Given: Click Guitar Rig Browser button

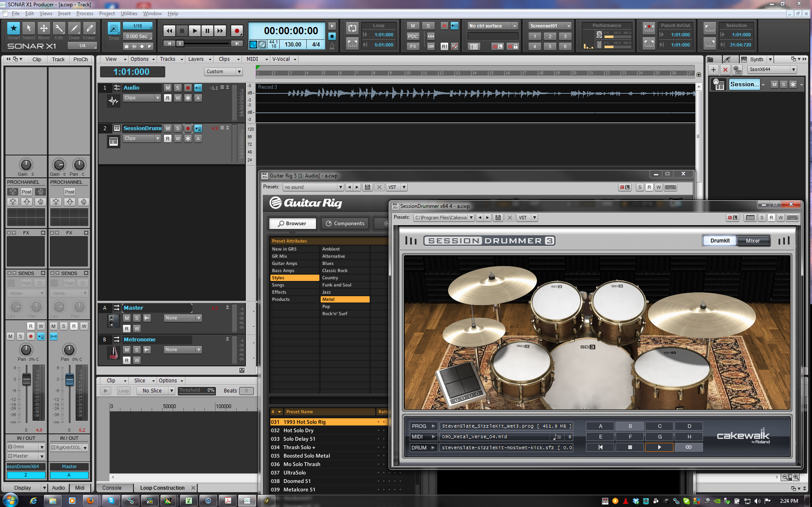Looking at the screenshot, I should (x=292, y=224).
